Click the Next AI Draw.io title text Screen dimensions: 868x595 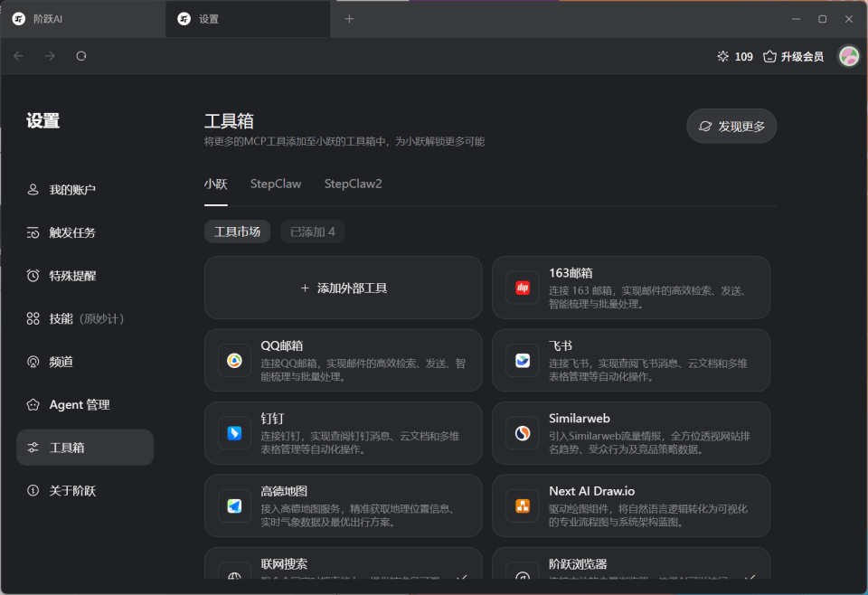tap(591, 491)
